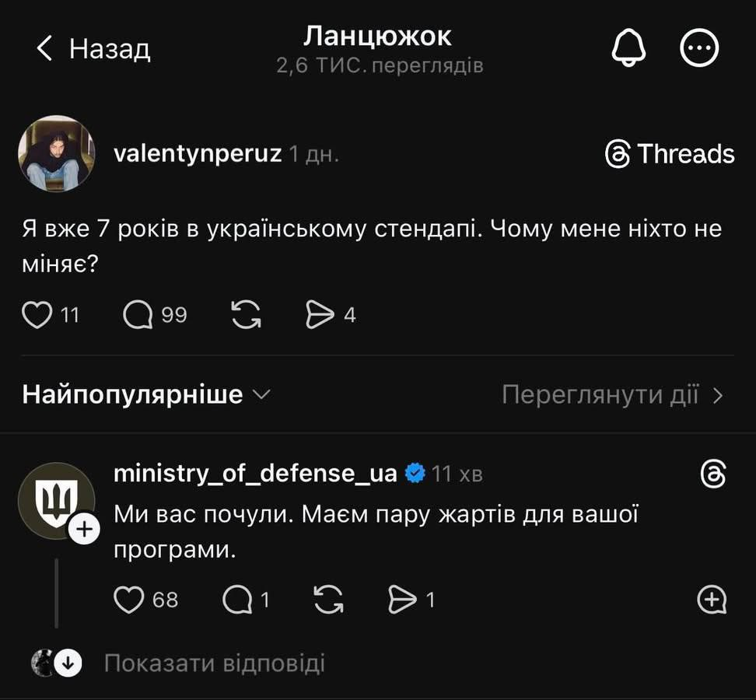Screen dimensions: 756x700
Task: Open the three-dots more options menu
Action: click(699, 50)
